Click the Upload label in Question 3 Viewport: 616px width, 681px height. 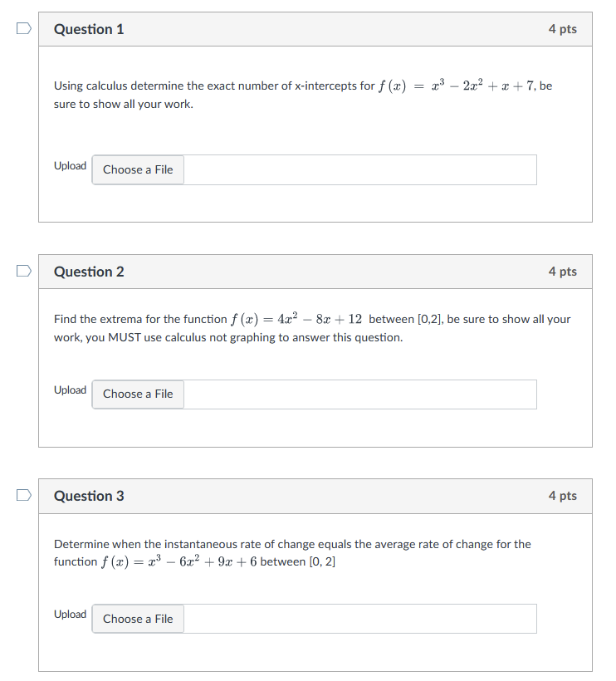click(71, 614)
